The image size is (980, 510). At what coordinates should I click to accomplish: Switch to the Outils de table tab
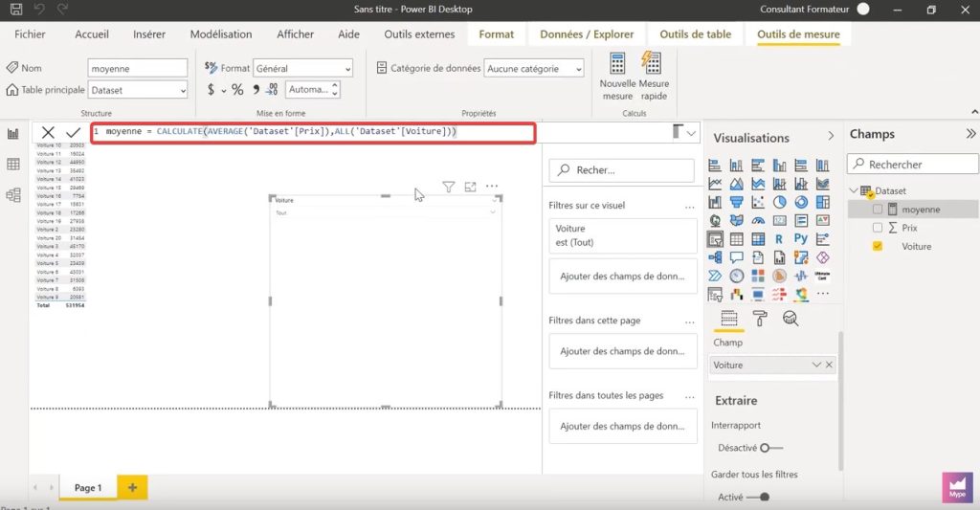(x=696, y=34)
